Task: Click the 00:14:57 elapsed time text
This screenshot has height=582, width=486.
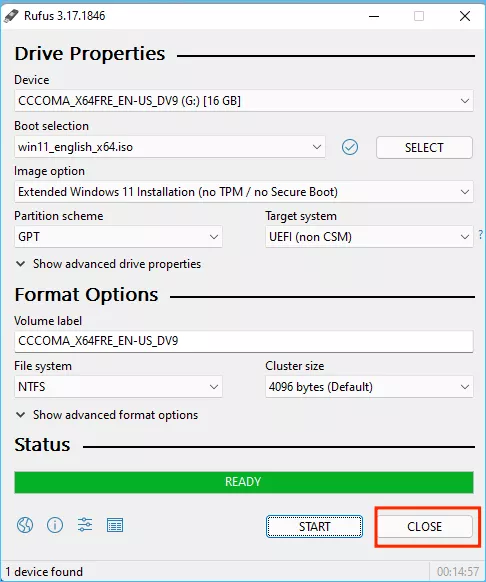Action: click(458, 572)
